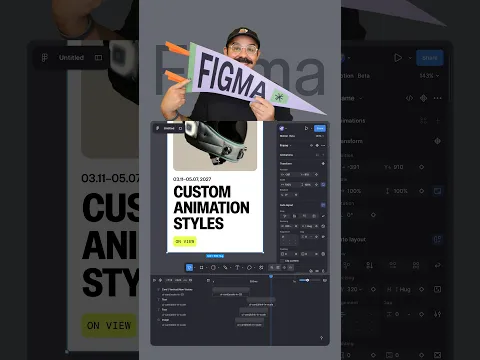Toggle second mode button in toolbar segmented group
Viewport: 480px width, 360px height.
(x=278, y=267)
